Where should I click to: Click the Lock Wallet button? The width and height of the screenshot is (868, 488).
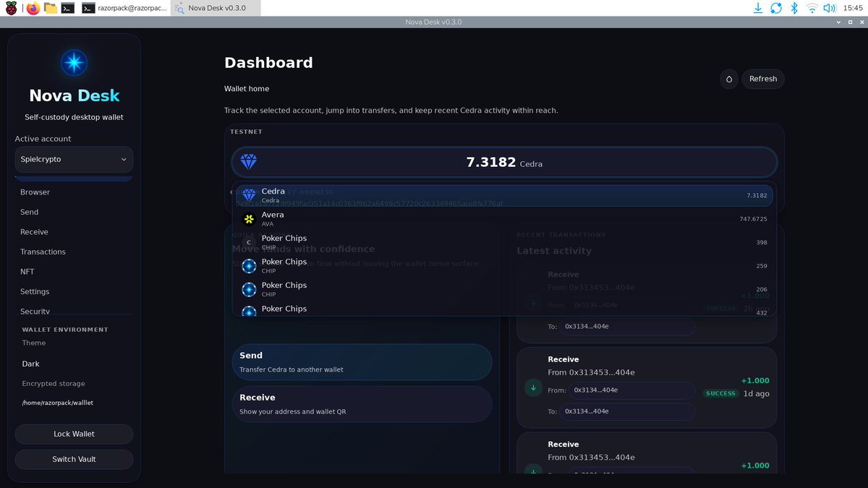pyautogui.click(x=74, y=434)
